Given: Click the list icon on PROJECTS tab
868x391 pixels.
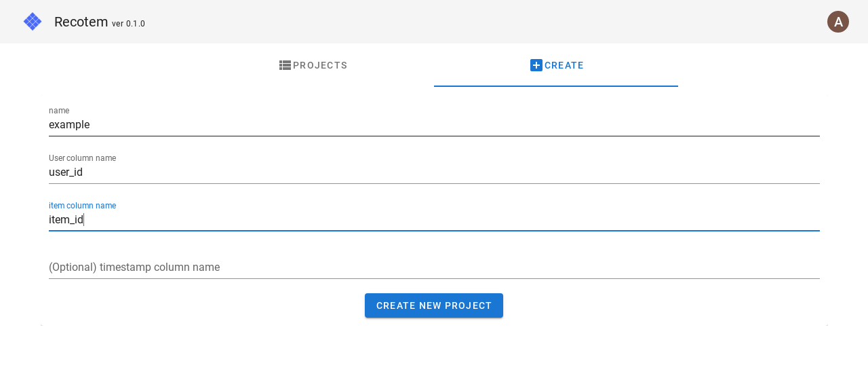Looking at the screenshot, I should tap(284, 65).
